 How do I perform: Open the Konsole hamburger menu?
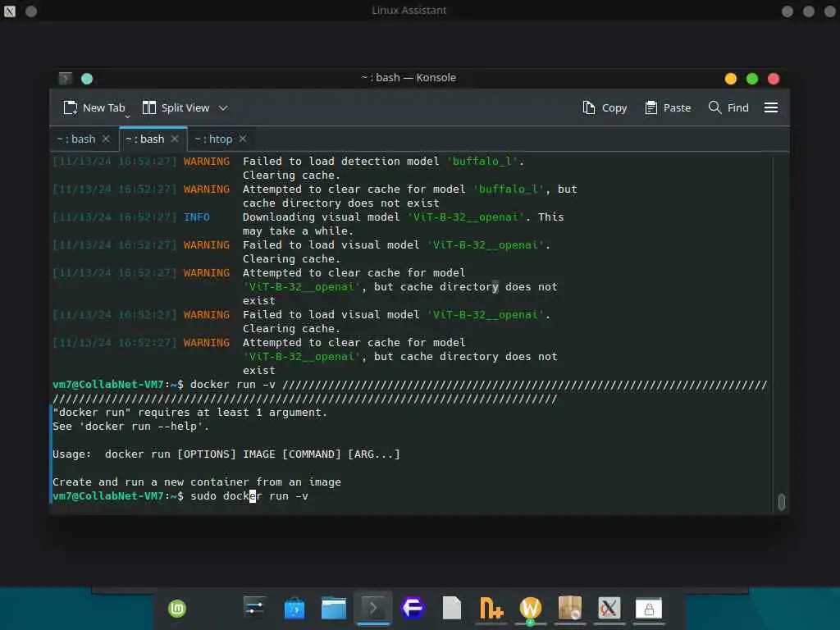pos(771,107)
